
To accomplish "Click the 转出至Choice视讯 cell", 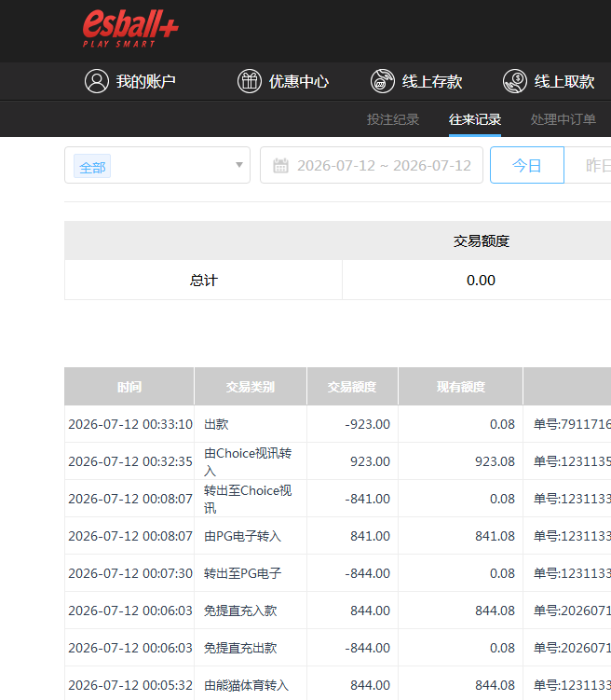I will tap(251, 499).
